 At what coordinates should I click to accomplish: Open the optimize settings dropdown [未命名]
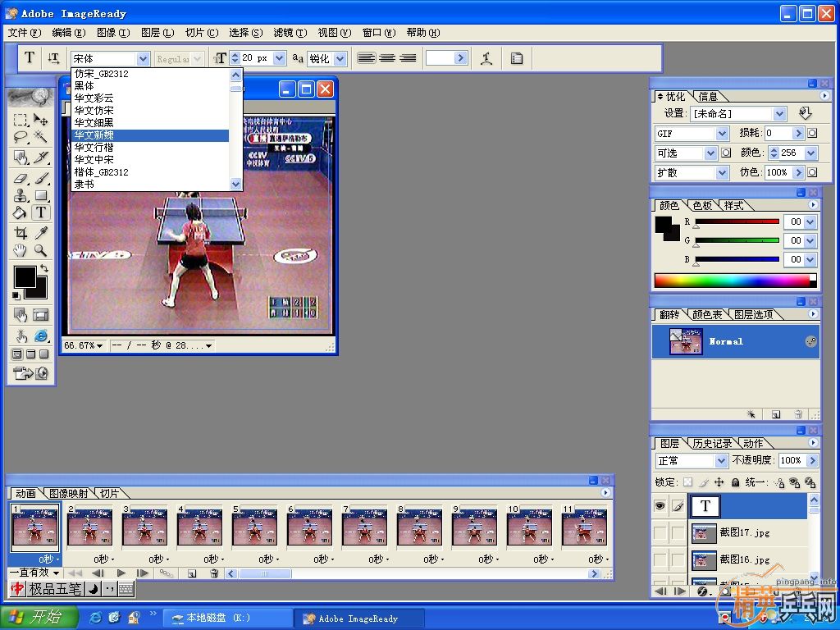(780, 113)
